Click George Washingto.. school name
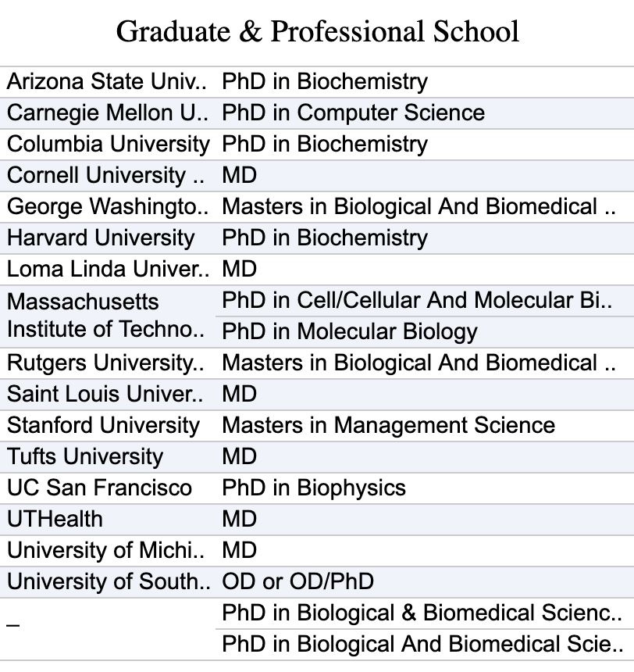Screen dimensions: 634x672 tap(108, 206)
